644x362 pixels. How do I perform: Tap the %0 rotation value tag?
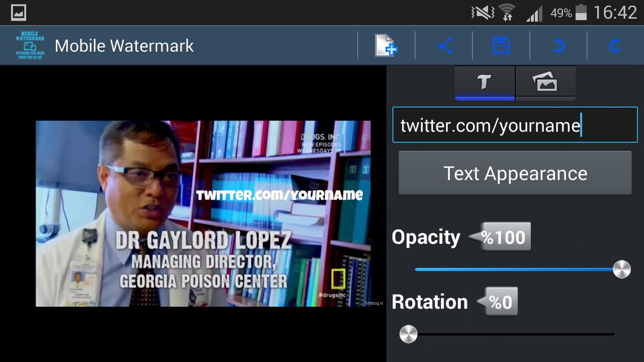[498, 302]
